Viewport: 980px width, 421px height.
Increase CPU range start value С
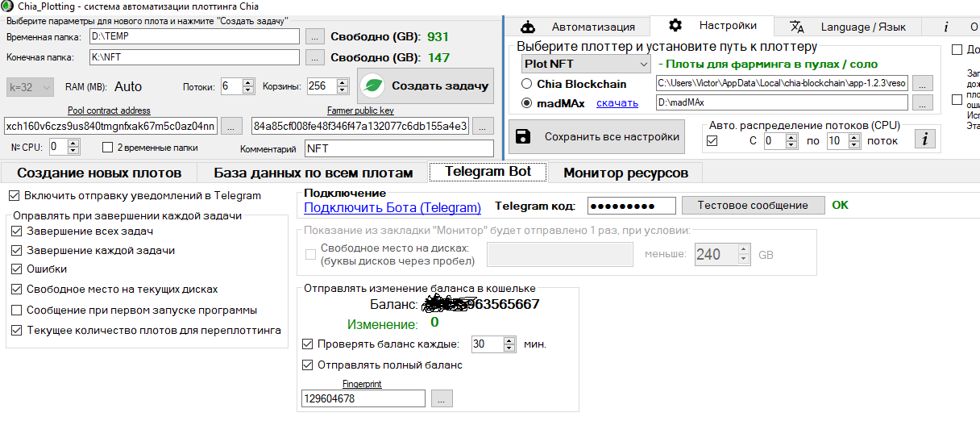click(x=791, y=136)
